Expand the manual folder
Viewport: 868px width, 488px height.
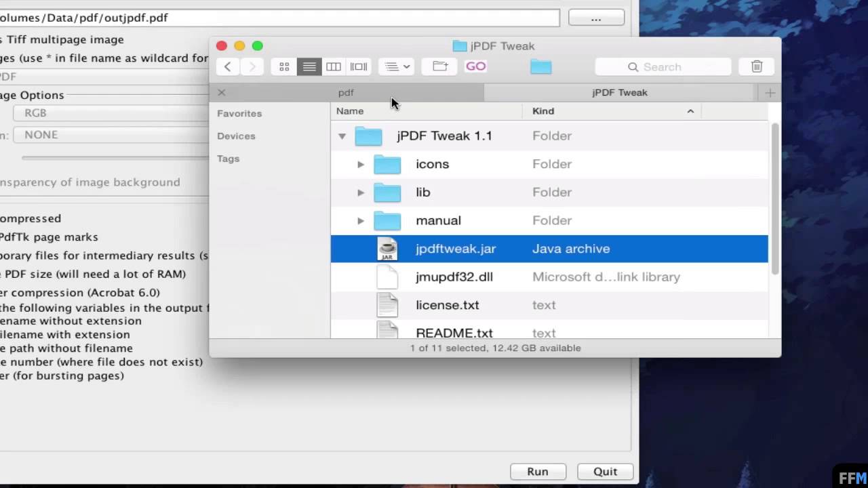(x=361, y=220)
